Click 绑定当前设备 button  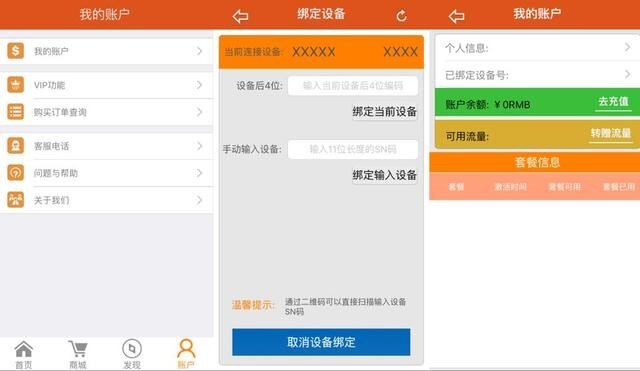(384, 111)
